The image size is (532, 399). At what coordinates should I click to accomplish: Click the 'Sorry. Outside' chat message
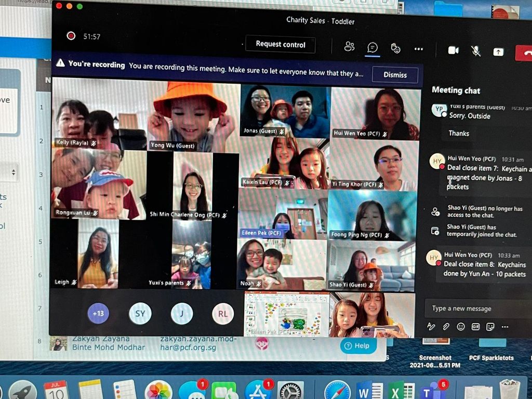tap(470, 116)
